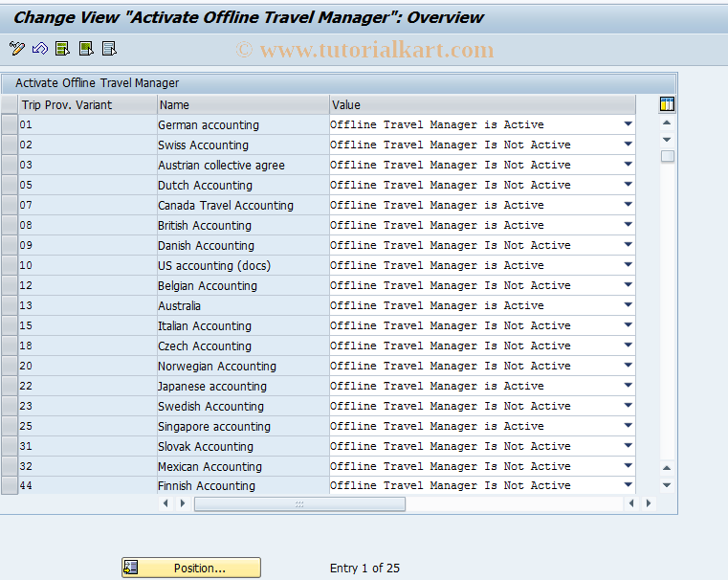Select the row for variant 02 Swiss Accounting

pos(10,145)
